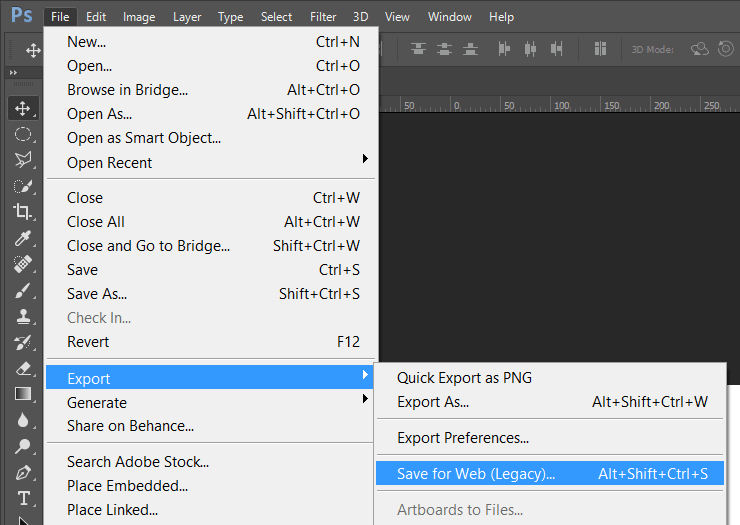Click Distribute left edges icon

504,49
